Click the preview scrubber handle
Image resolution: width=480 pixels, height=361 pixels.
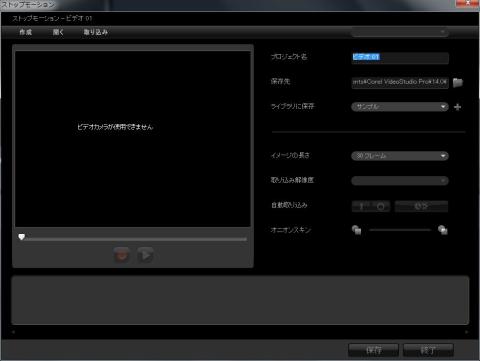click(22, 237)
